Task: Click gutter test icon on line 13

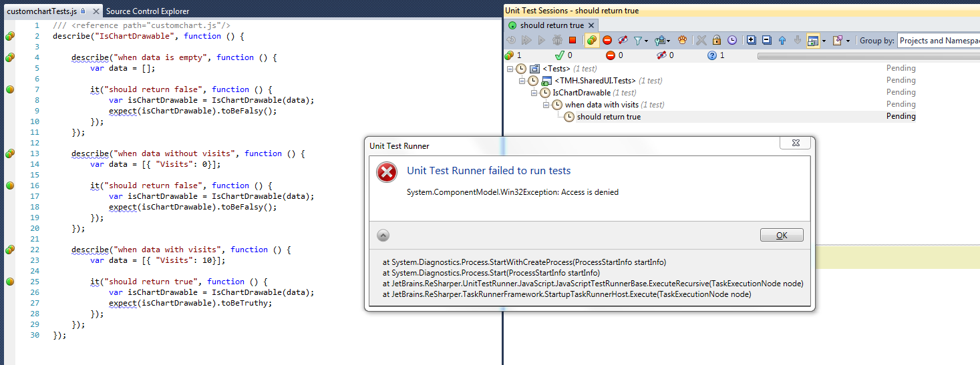Action: 9,153
